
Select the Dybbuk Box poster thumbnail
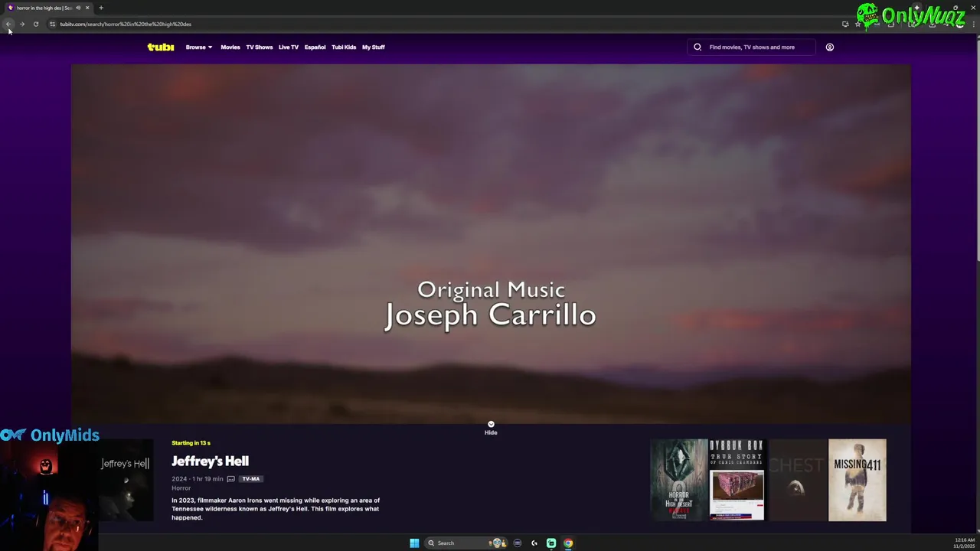[737, 480]
